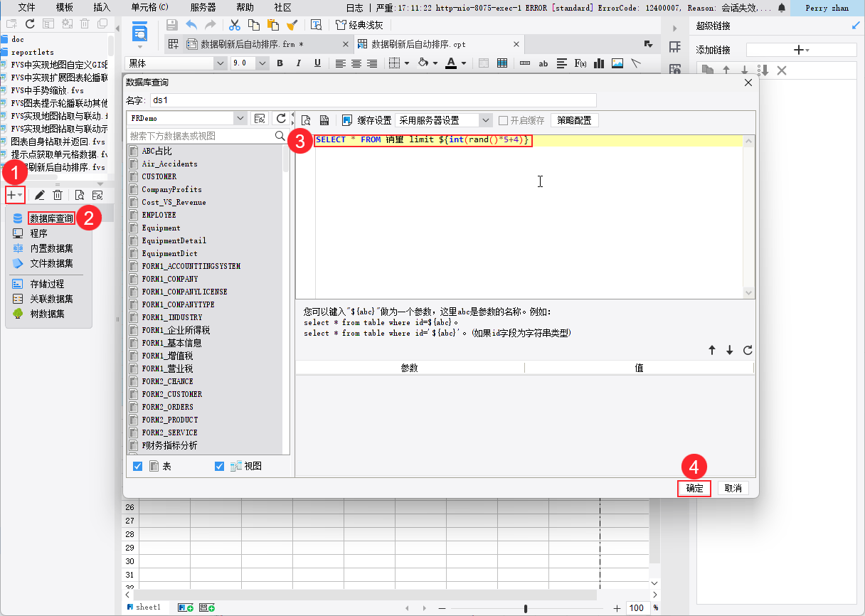
Task: Click the fill background color bucket
Action: click(x=423, y=63)
